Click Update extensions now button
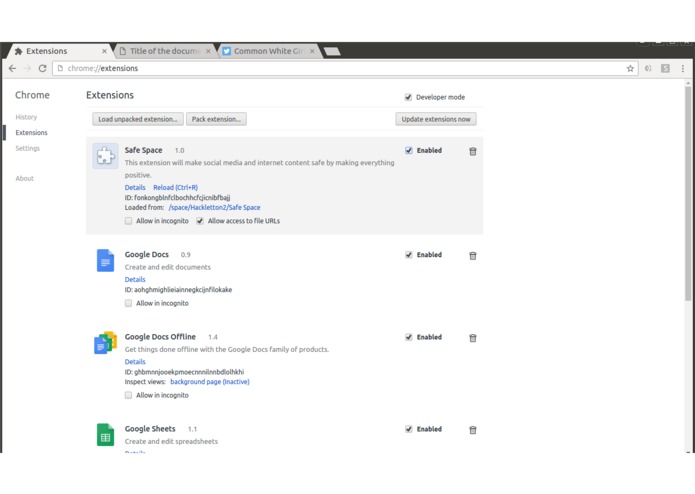This screenshot has width=695, height=494. [x=436, y=119]
